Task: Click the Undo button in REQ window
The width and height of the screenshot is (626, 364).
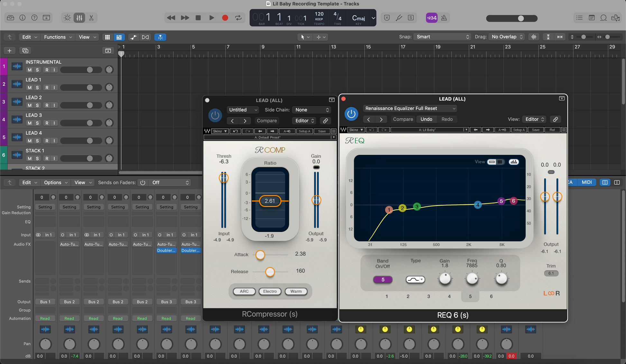Action: coord(426,119)
